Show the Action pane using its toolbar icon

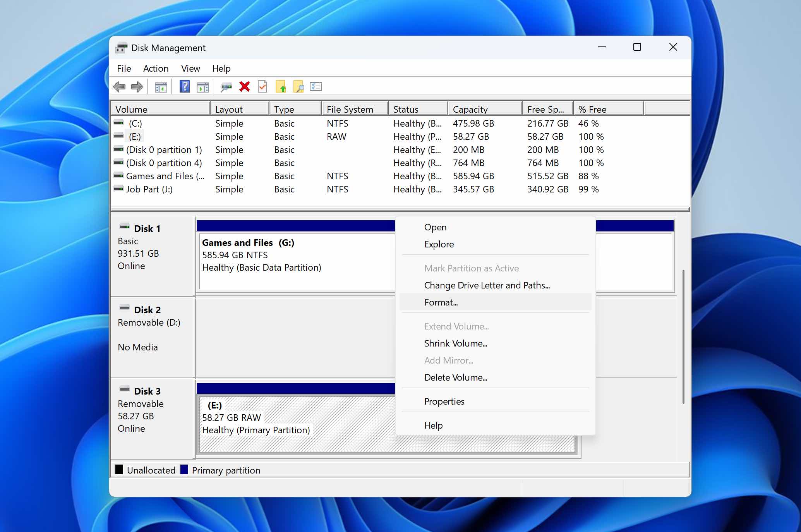tap(202, 86)
